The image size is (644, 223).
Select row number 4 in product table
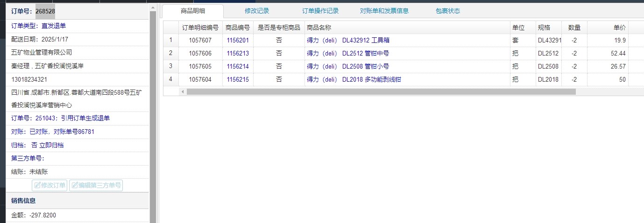pos(171,80)
